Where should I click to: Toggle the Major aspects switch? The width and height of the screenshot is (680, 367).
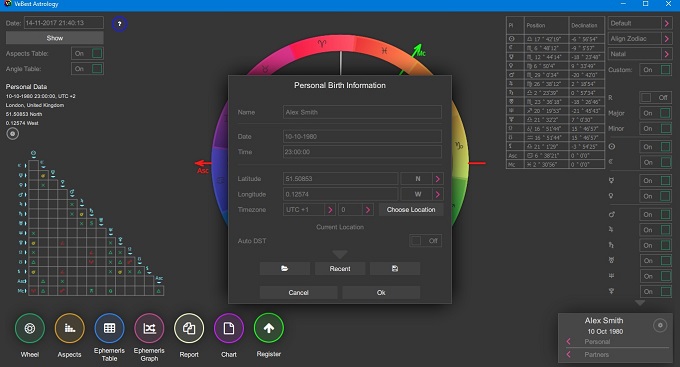click(x=656, y=113)
